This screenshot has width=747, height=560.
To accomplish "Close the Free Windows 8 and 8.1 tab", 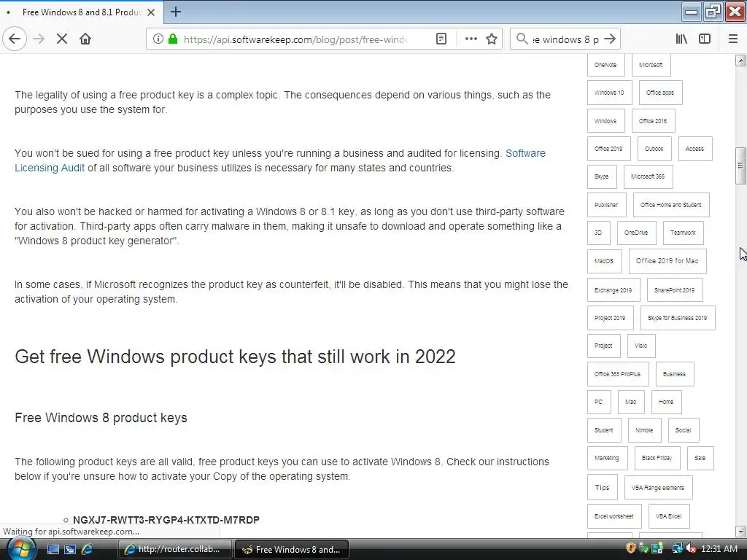I will [151, 12].
